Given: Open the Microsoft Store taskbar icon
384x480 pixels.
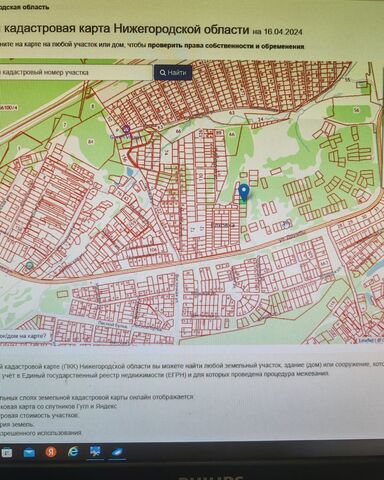Looking at the screenshot, I should [x=7, y=452].
